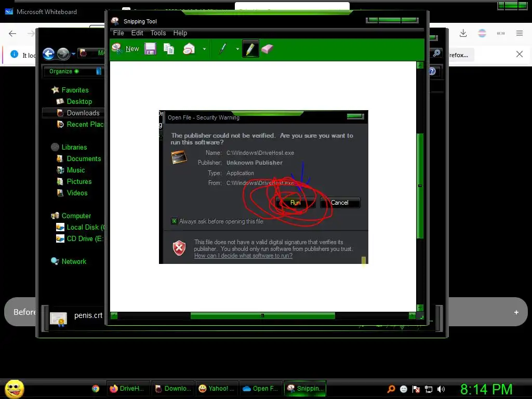Toggle Always ask before opening this file
532x399 pixels.
coord(174,221)
